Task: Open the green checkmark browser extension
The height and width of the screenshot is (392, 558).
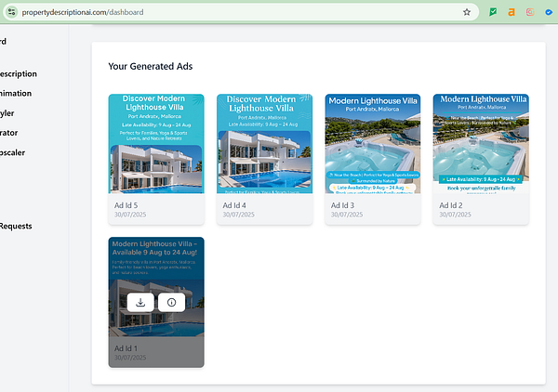Action: [493, 12]
